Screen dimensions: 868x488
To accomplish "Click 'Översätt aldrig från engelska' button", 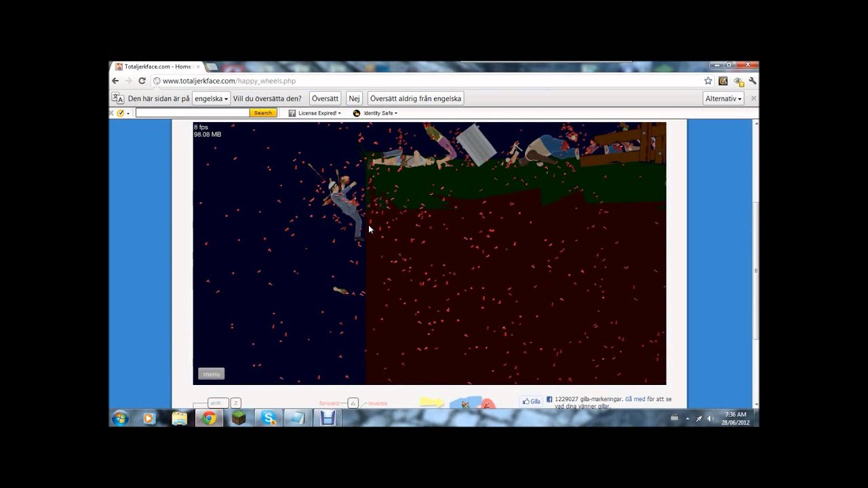I will coord(416,98).
